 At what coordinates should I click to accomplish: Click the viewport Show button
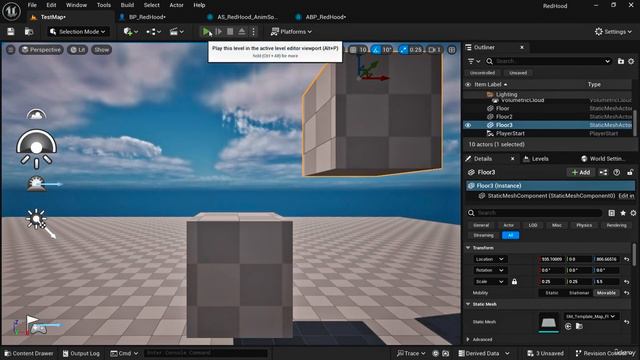point(102,50)
